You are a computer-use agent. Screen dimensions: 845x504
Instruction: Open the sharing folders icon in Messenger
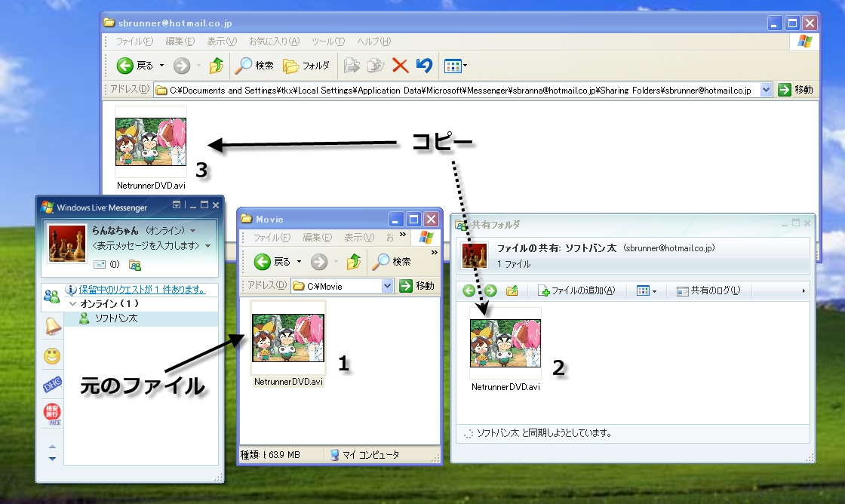135,265
